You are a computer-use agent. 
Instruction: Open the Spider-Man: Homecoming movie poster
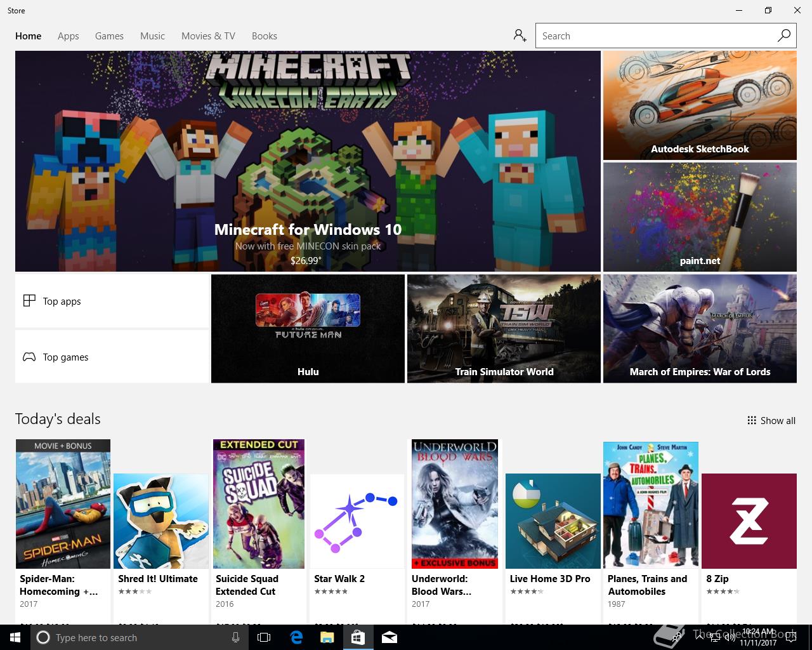click(x=63, y=504)
